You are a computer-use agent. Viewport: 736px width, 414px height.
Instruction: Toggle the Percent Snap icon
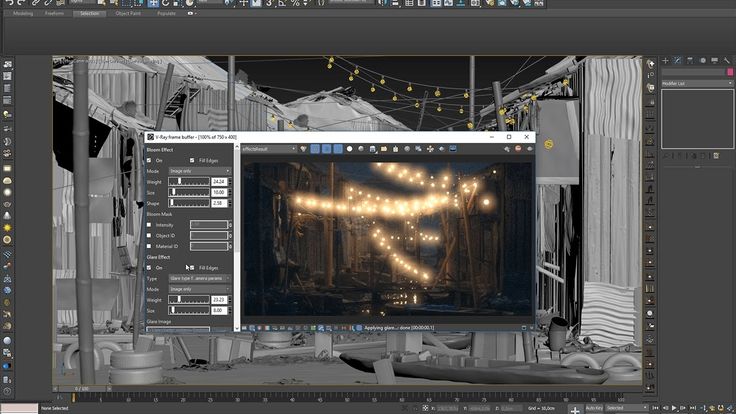(295, 3)
